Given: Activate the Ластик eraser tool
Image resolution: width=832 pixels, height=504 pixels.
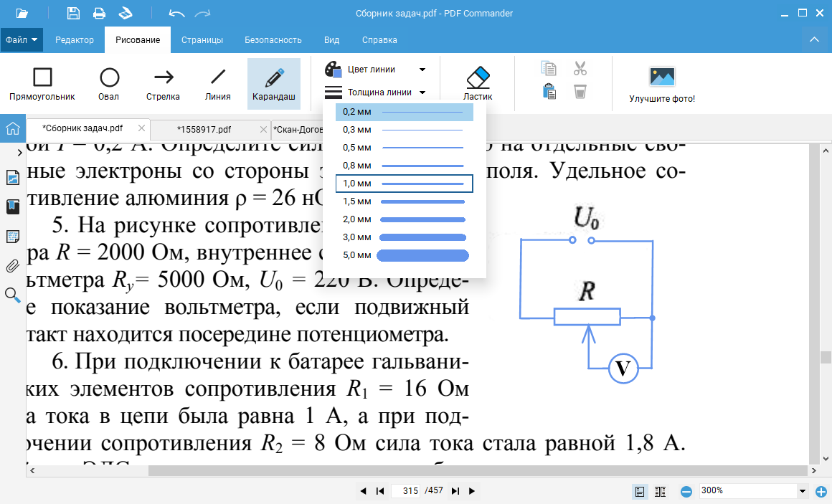Looking at the screenshot, I should [478, 84].
